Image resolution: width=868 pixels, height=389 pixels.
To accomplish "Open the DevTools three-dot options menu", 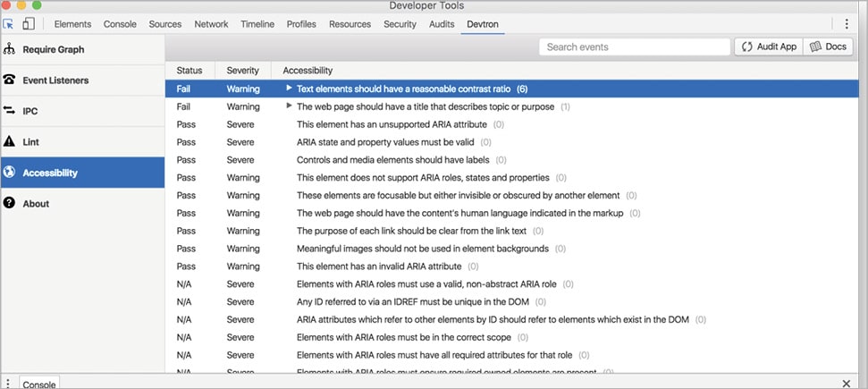I will click(847, 24).
